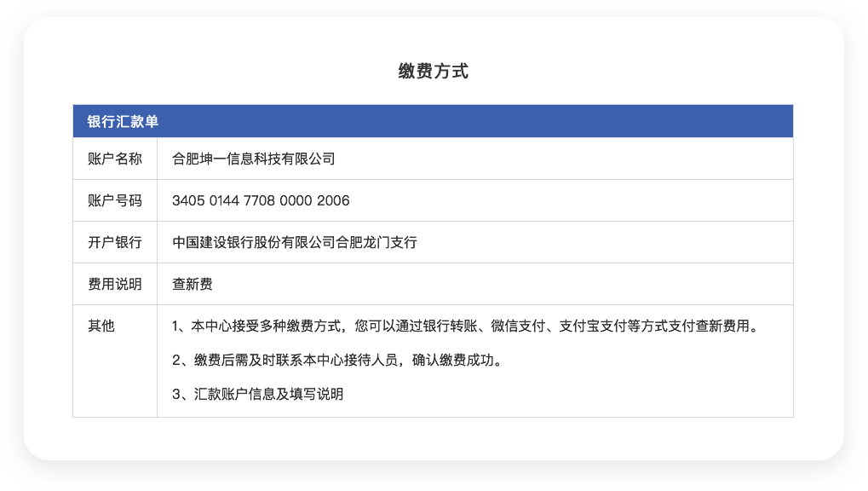
Task: Click the 费用说明 label cell
Action: (115, 285)
